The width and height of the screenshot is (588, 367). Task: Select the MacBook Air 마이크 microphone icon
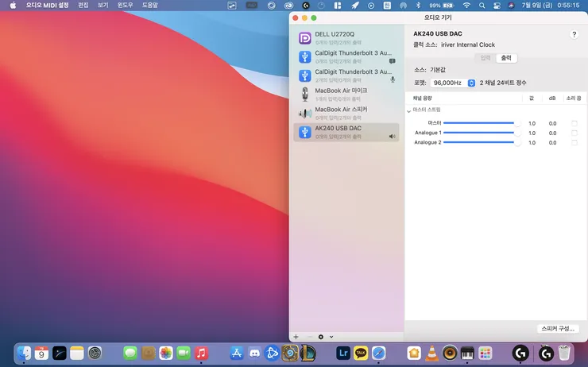[305, 95]
